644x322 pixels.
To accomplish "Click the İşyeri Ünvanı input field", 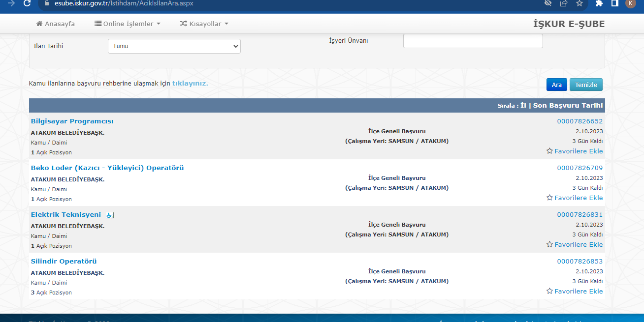I will (473, 41).
